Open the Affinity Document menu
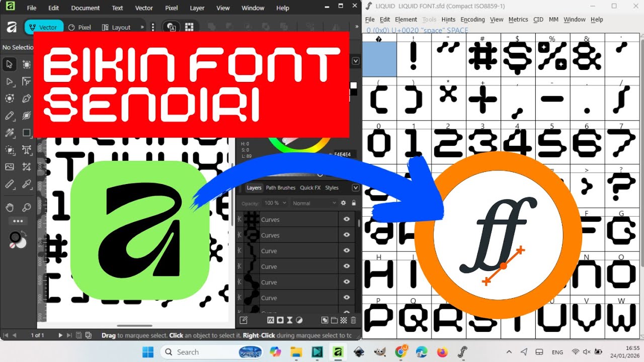The image size is (644, 362). [x=86, y=8]
